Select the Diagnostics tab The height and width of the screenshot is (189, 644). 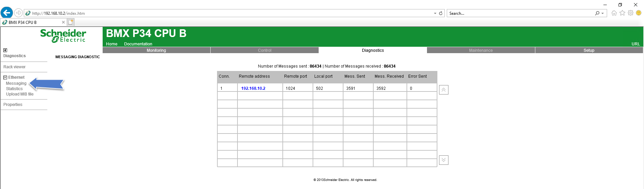coord(373,50)
